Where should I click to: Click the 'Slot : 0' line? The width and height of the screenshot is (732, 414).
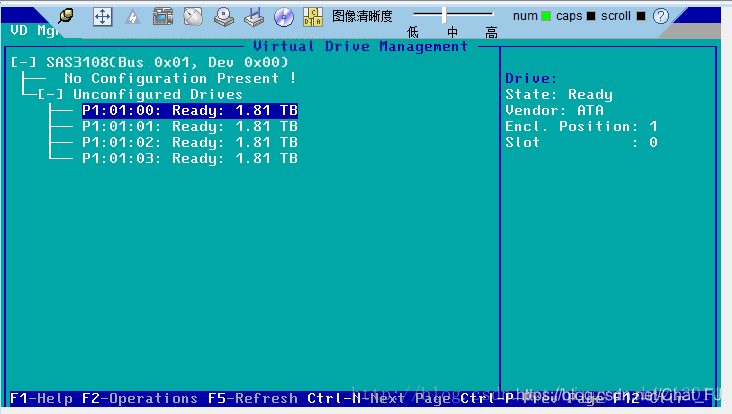(x=581, y=142)
